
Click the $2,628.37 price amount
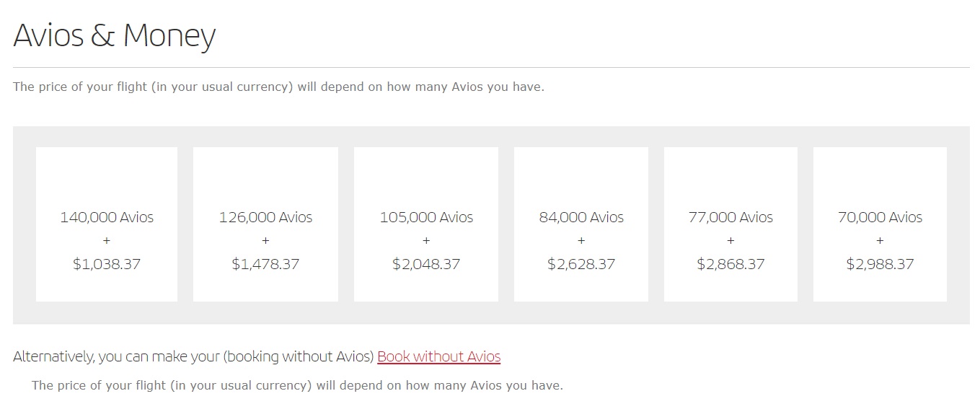tap(581, 264)
